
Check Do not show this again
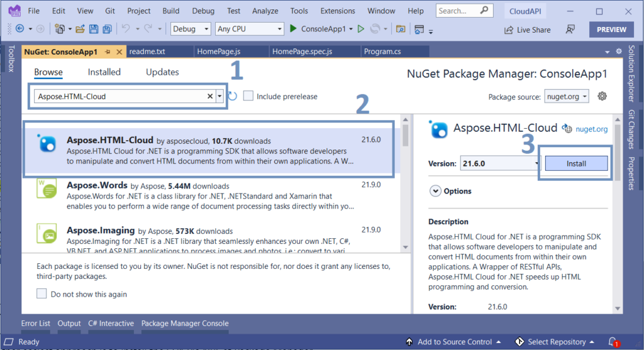(42, 293)
